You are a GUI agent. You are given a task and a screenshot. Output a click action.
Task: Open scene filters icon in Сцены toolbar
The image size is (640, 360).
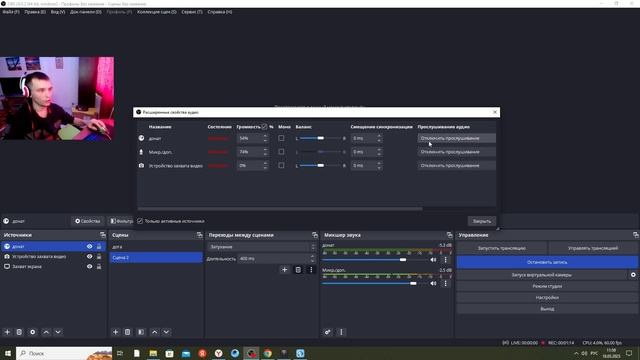click(x=141, y=332)
